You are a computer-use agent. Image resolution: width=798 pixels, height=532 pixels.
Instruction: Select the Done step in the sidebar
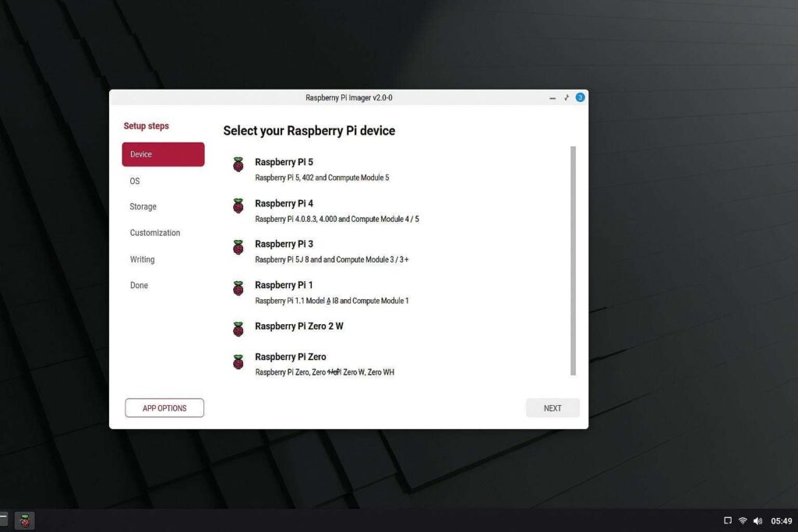[139, 285]
